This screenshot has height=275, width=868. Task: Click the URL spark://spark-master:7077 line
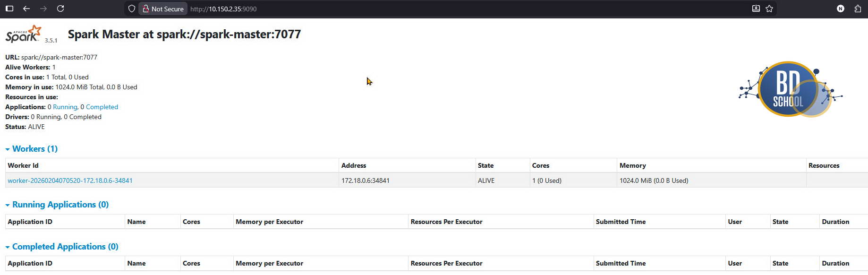point(51,57)
